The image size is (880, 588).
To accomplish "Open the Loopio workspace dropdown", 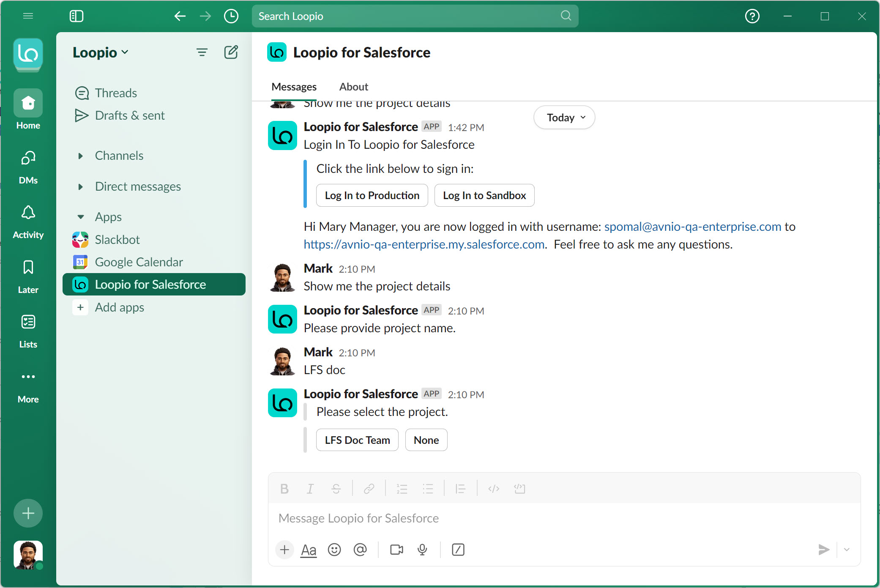I will point(101,52).
